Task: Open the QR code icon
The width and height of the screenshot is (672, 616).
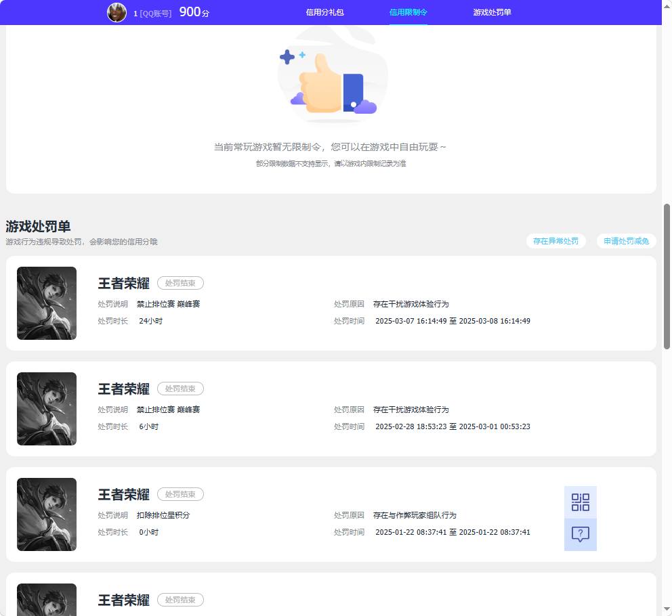Action: (x=581, y=502)
